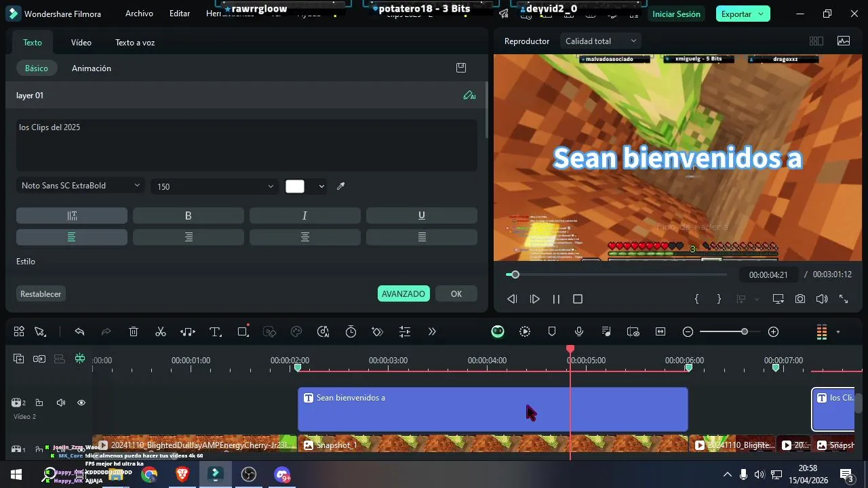Open the Calidad total quality dropdown

[601, 41]
